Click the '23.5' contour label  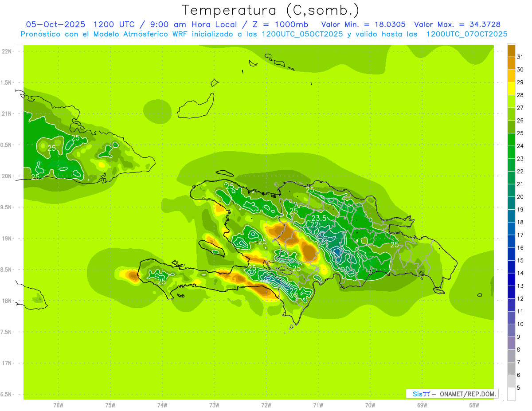[319, 218]
